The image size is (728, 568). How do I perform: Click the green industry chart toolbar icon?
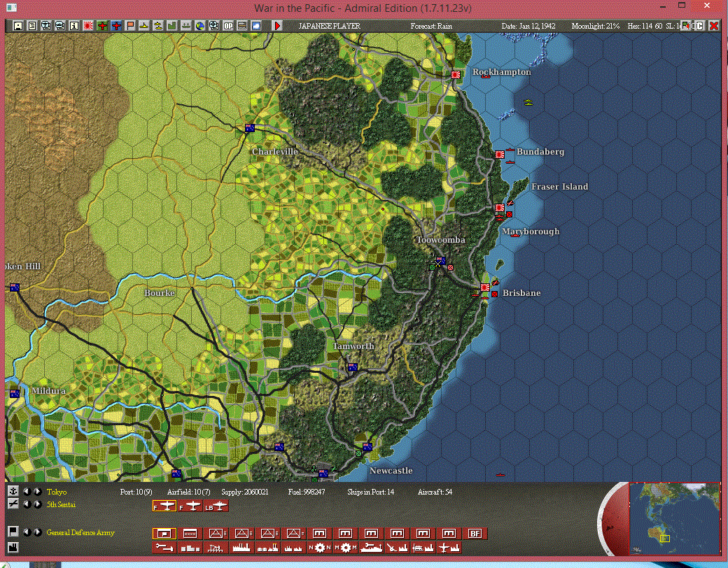point(172,26)
